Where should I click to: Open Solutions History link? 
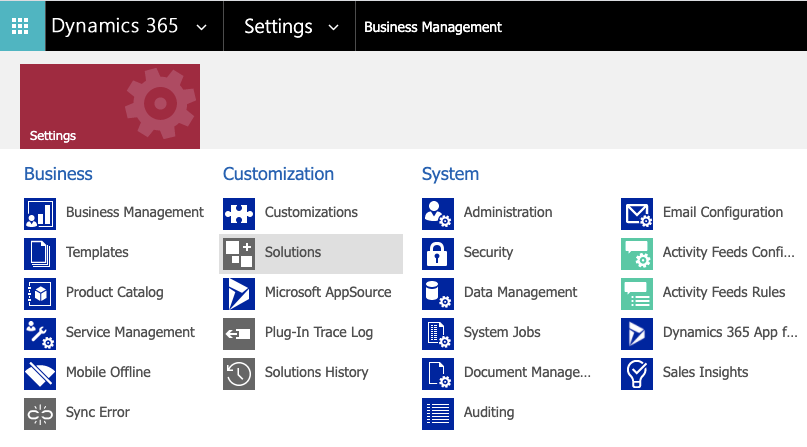click(317, 372)
